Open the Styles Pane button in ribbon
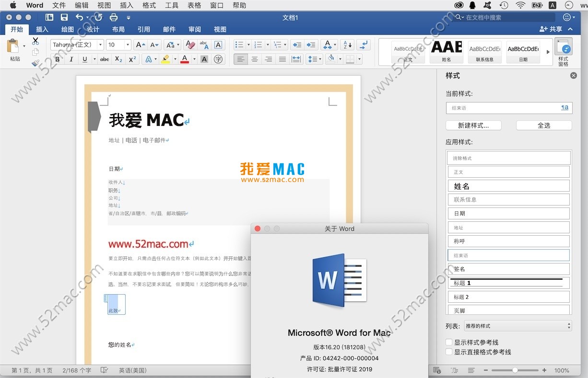588x378 pixels. pyautogui.click(x=563, y=52)
